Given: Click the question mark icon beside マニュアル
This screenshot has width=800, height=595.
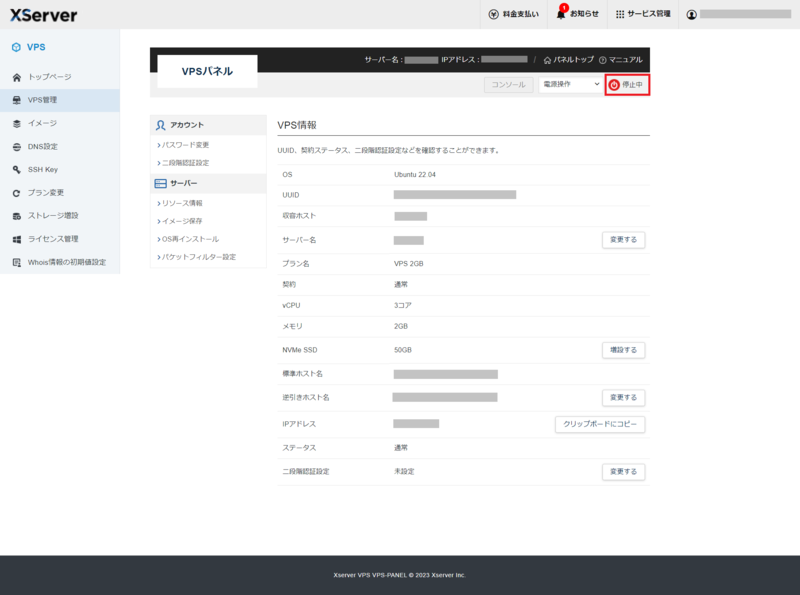Looking at the screenshot, I should (603, 60).
